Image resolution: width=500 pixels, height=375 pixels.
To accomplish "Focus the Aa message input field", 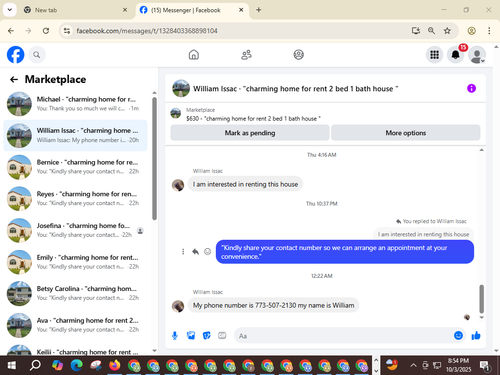I will coord(343,336).
